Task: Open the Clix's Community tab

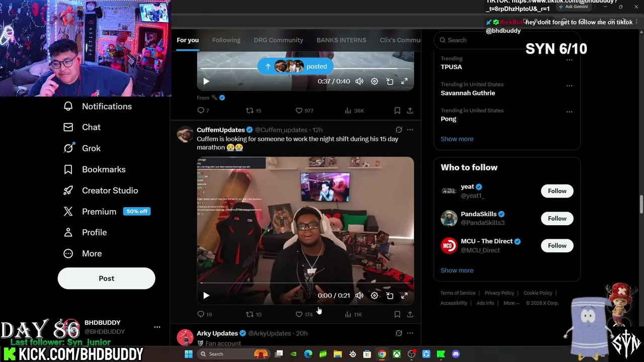Action: (x=400, y=40)
